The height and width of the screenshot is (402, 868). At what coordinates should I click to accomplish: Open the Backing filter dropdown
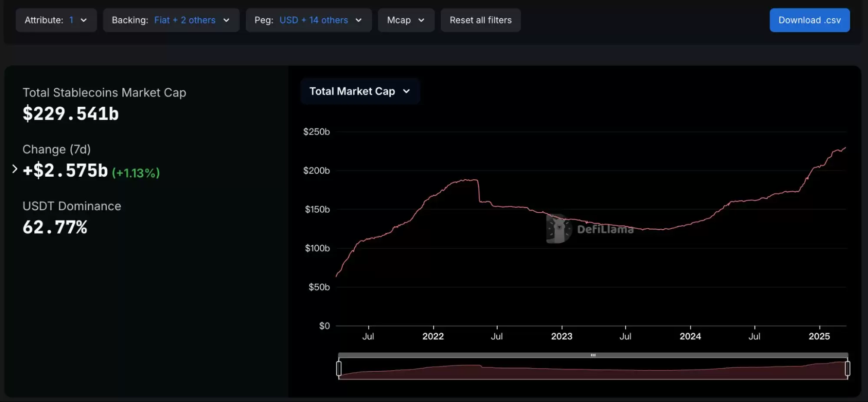click(171, 20)
